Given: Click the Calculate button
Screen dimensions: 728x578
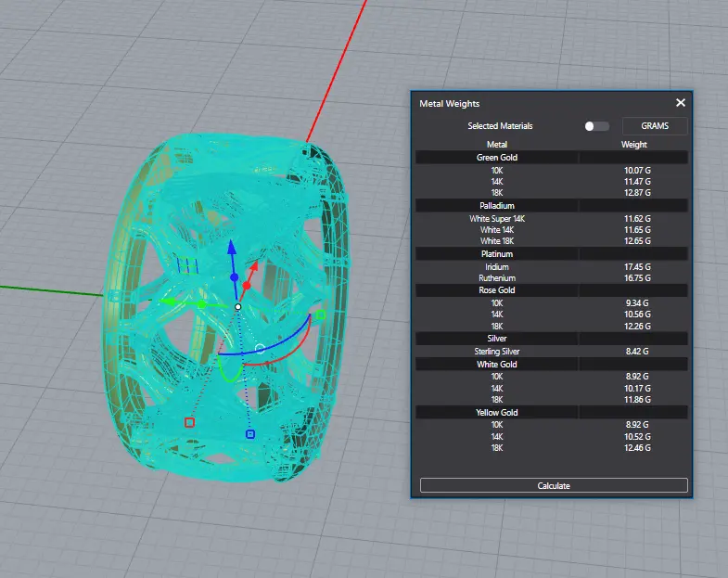Looking at the screenshot, I should click(x=554, y=485).
